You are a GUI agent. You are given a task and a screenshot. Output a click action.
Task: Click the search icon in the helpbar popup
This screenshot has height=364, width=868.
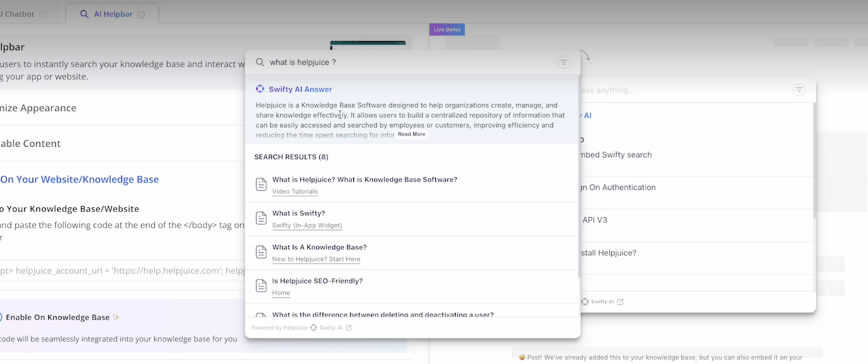[x=260, y=62]
